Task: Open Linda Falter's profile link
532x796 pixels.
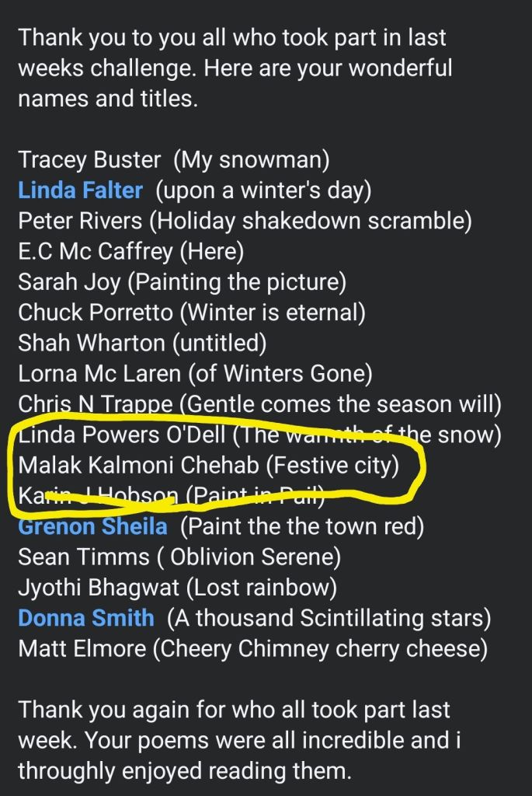Action: 80,190
